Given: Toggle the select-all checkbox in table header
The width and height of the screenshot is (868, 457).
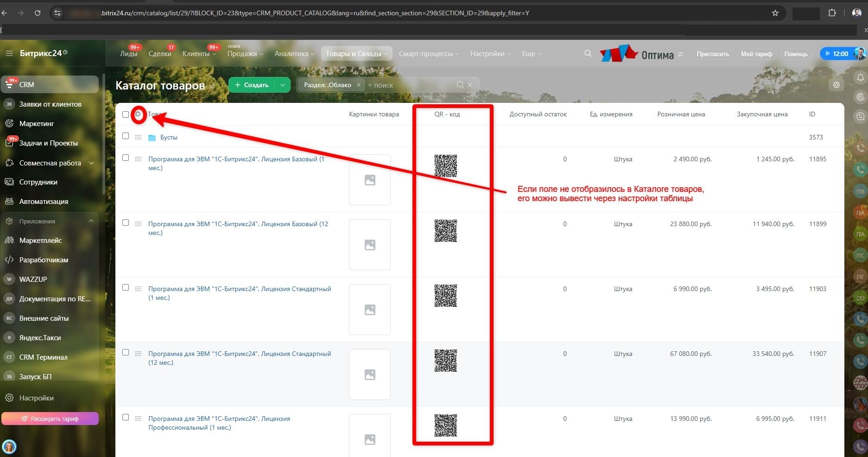Looking at the screenshot, I should pos(126,114).
